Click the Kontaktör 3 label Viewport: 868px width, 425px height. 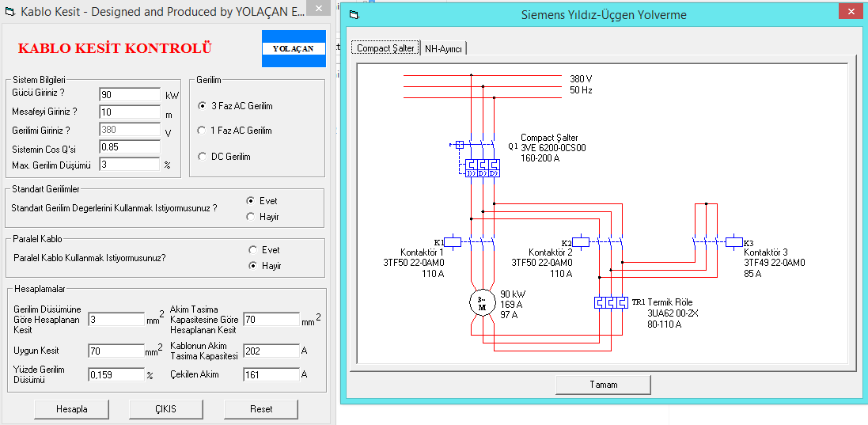766,252
